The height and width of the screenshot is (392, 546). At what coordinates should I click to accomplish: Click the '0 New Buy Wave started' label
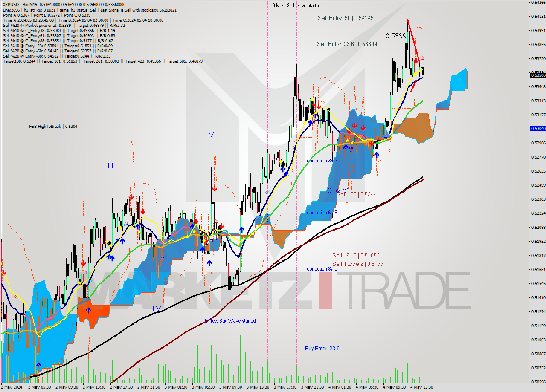[x=230, y=321]
